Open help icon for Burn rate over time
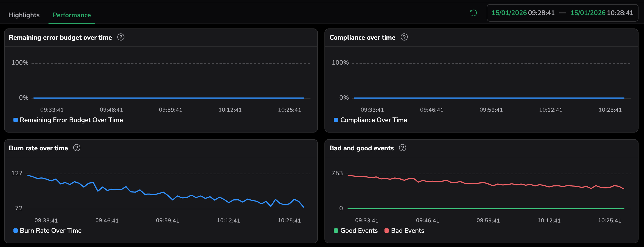 (77, 148)
